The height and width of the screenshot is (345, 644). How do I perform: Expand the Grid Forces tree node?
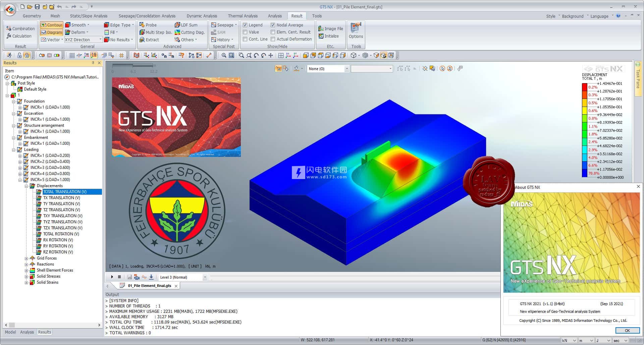pyautogui.click(x=26, y=258)
